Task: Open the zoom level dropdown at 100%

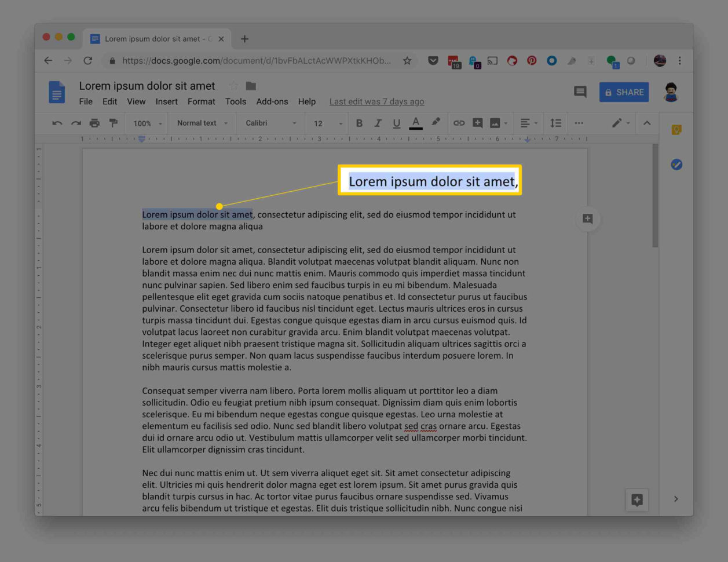Action: [145, 123]
